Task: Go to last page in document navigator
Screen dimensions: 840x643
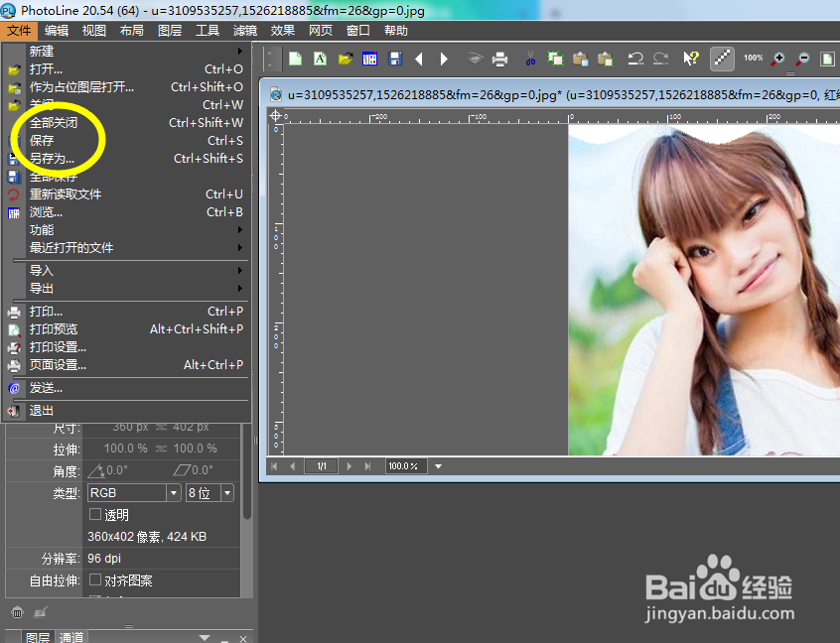Action: pyautogui.click(x=367, y=466)
